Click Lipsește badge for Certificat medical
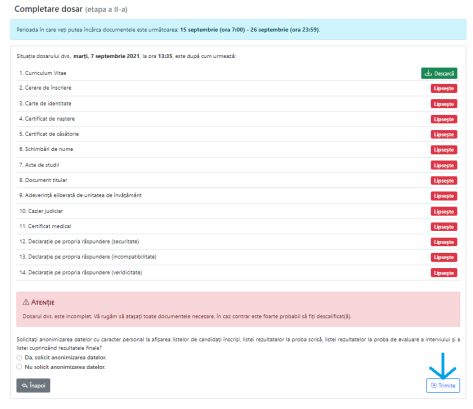 pyautogui.click(x=444, y=227)
